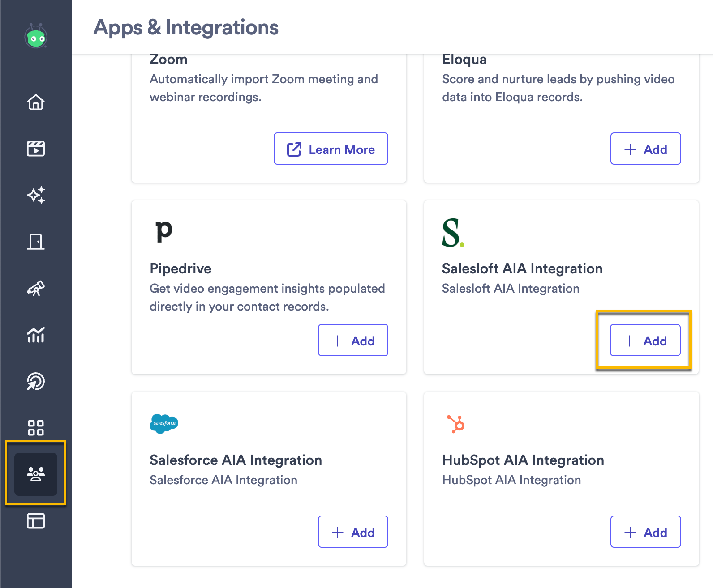Add the Salesforce AIA Integration
This screenshot has width=713, height=588.
point(353,532)
